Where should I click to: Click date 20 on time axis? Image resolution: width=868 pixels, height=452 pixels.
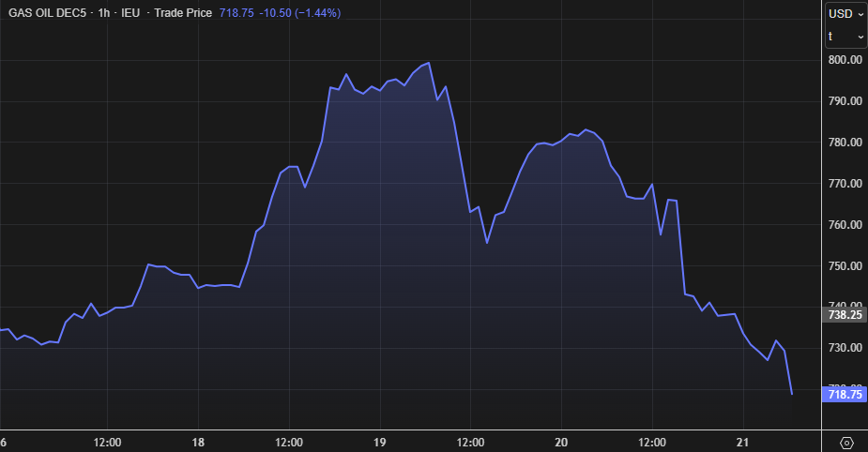[x=561, y=442]
